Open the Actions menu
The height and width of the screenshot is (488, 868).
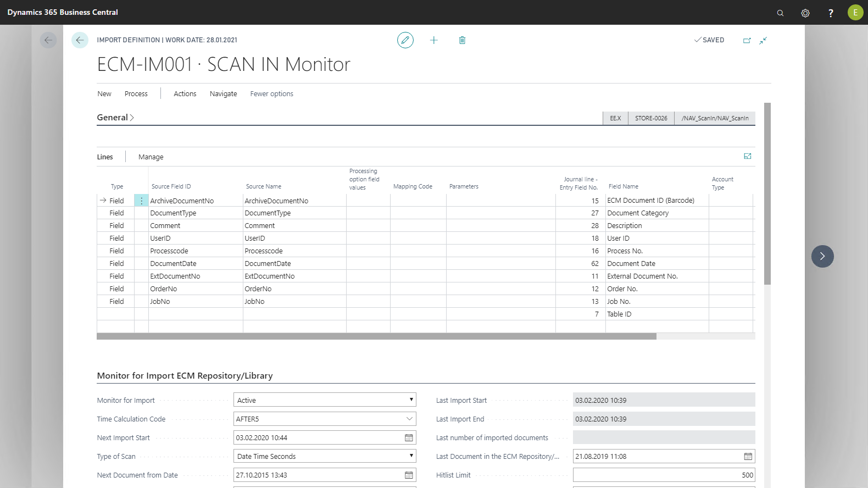click(185, 94)
